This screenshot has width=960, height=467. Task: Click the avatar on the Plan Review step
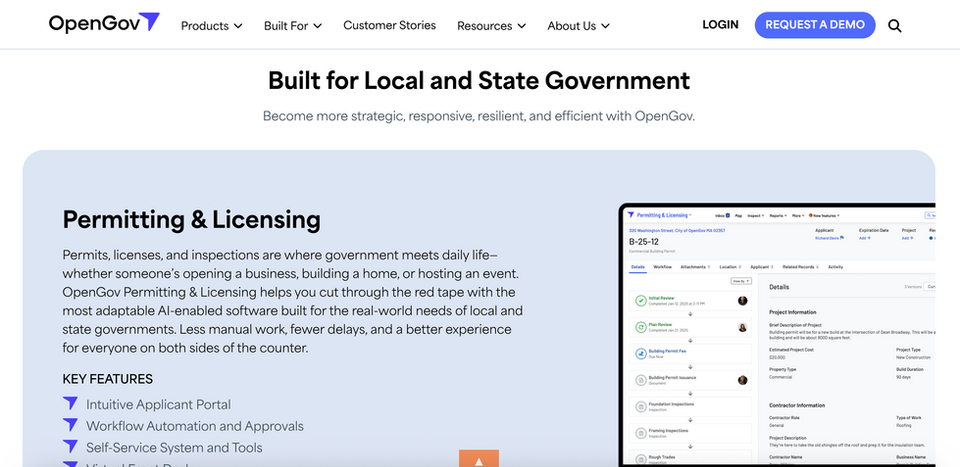tap(743, 327)
